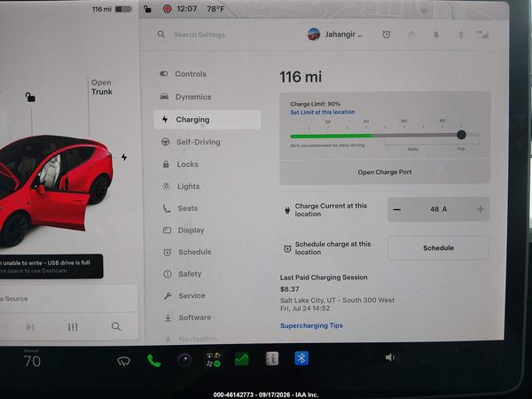This screenshot has width=532, height=399.
Task: Open the green Phone app
Action: (x=153, y=361)
